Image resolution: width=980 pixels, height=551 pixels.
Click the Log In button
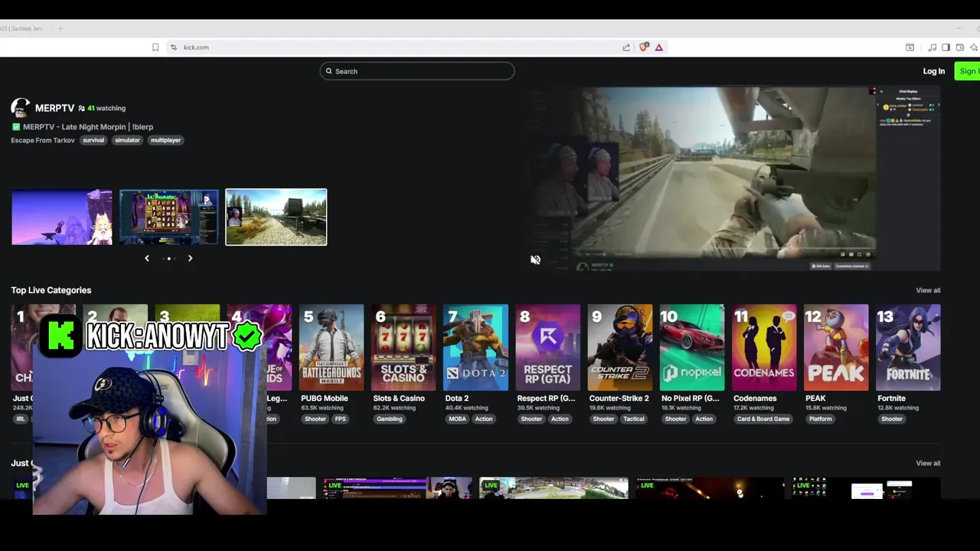[933, 71]
